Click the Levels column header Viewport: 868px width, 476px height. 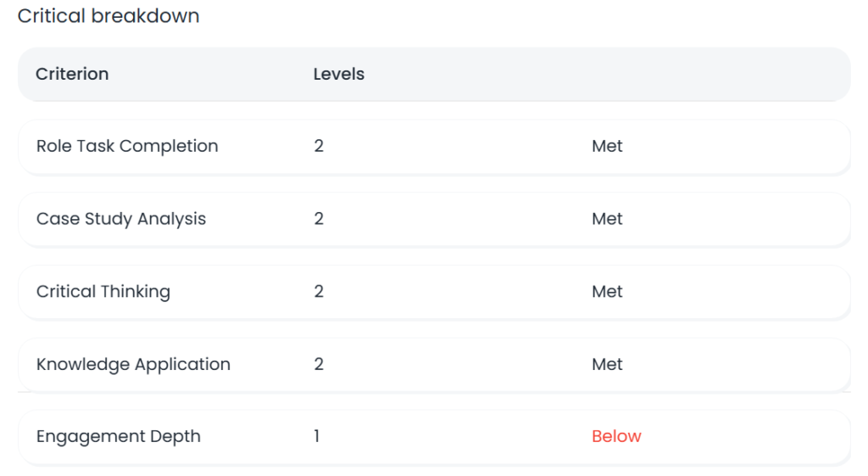pos(339,74)
